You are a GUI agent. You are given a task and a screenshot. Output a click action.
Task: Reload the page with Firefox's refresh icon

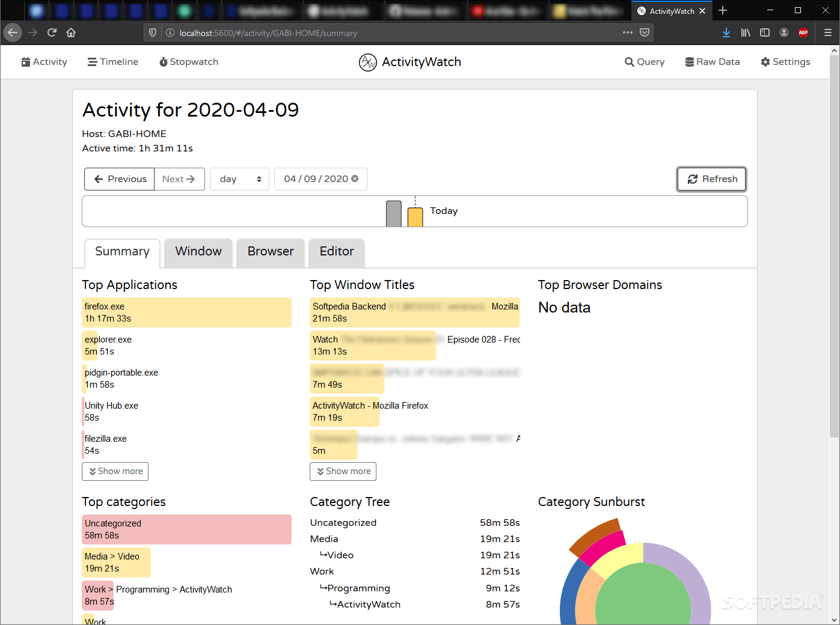(52, 32)
